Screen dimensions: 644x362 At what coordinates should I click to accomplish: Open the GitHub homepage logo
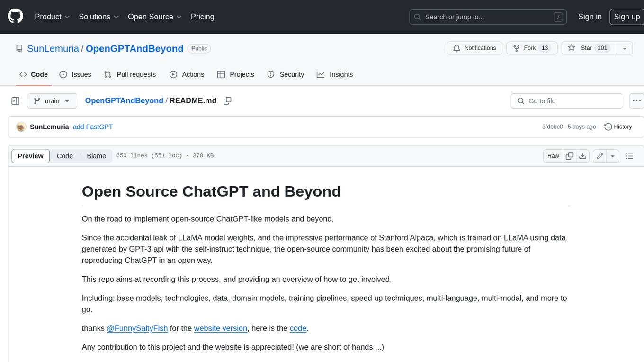[15, 17]
